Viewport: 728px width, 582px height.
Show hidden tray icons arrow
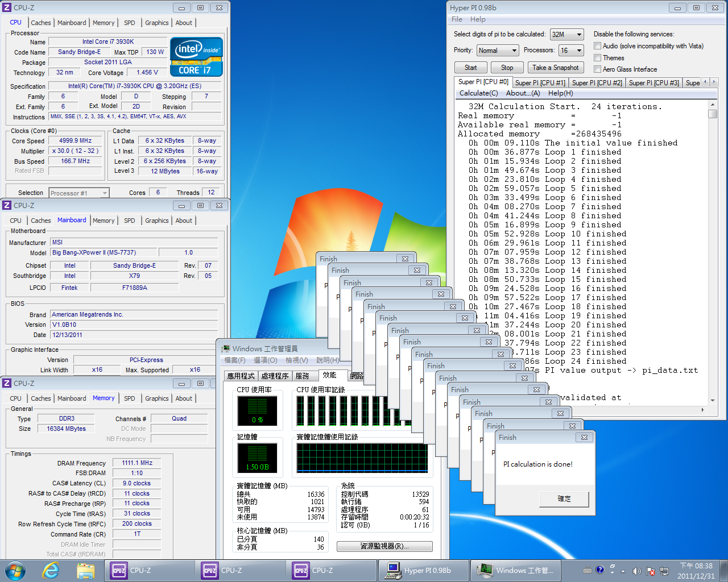(x=623, y=571)
